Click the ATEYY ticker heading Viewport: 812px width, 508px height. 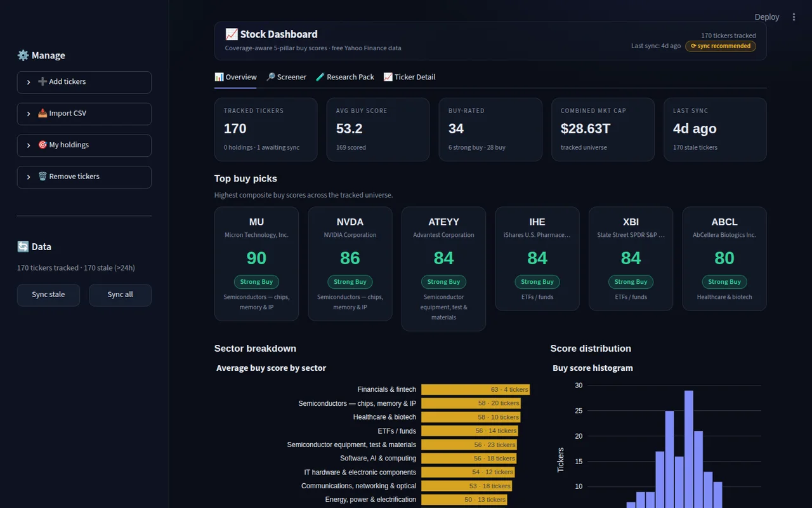point(443,222)
